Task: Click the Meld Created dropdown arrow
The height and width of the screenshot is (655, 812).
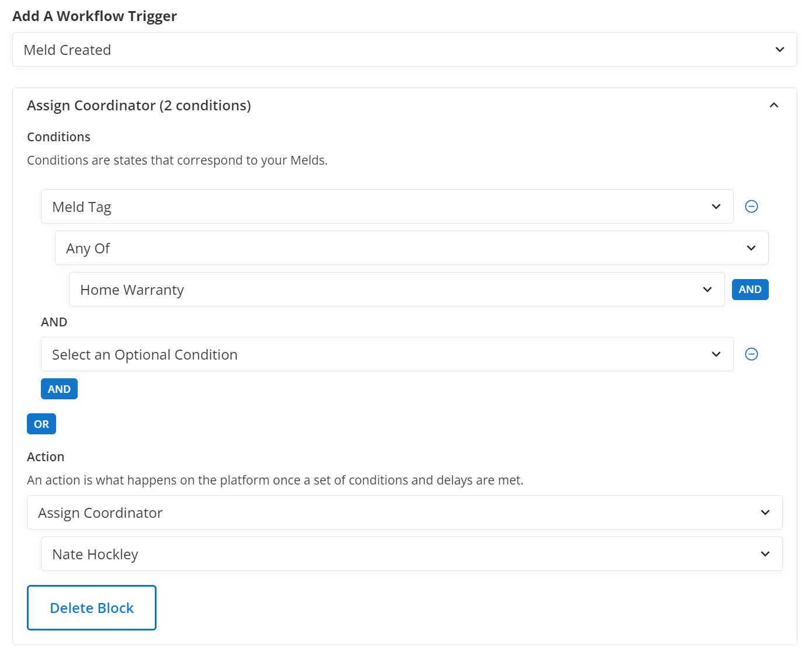Action: pyautogui.click(x=779, y=50)
